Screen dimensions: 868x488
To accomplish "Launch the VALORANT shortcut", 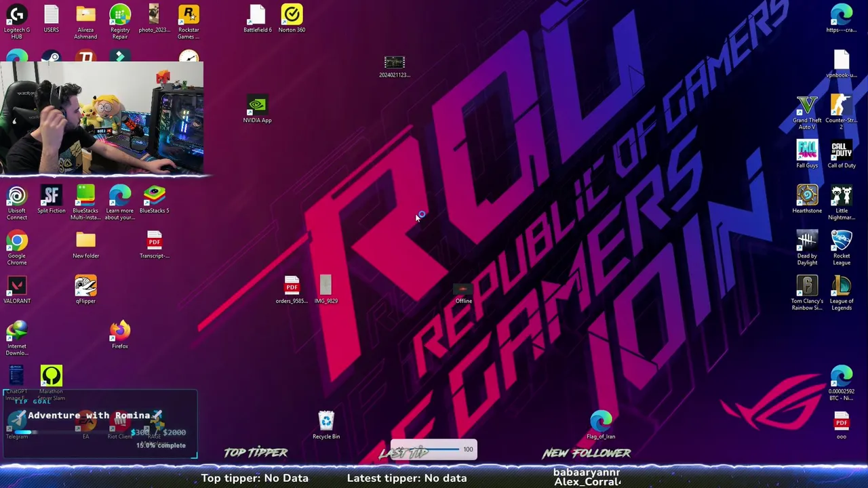I will [x=17, y=290].
